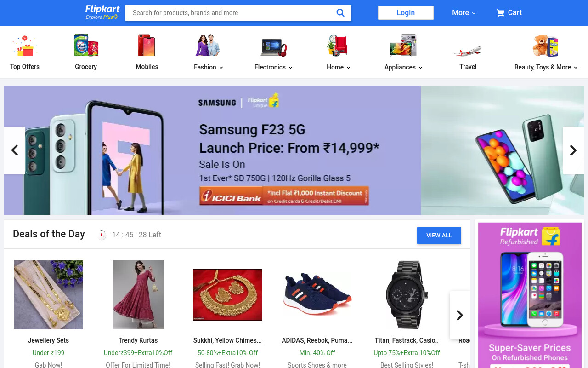Open the Home category dropdown

[339, 67]
